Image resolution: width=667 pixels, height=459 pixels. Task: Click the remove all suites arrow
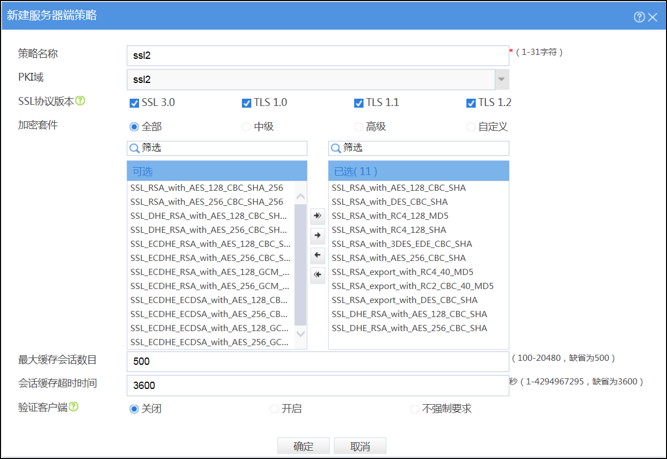click(318, 275)
